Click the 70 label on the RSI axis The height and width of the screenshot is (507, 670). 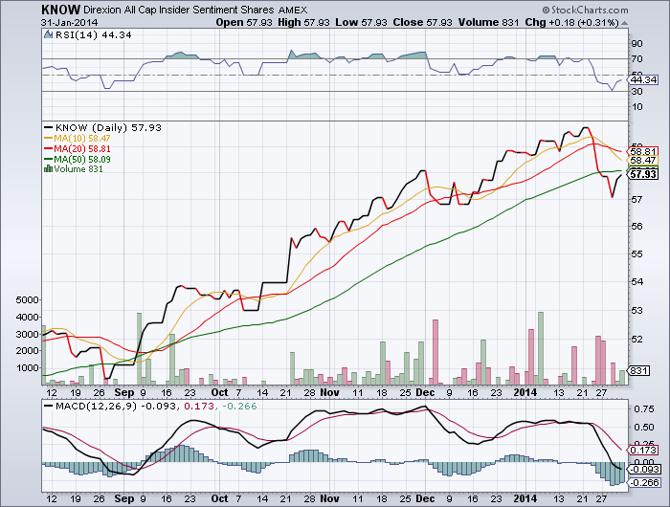pos(637,59)
